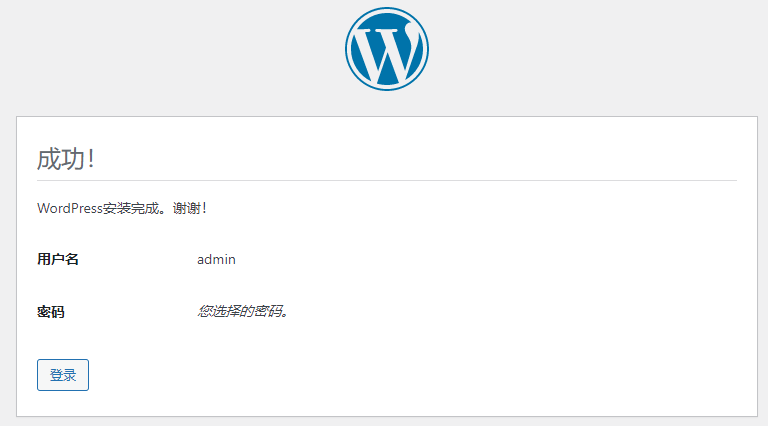The image size is (768, 426).
Task: Click the 成 character in the heading
Action: [x=48, y=159]
